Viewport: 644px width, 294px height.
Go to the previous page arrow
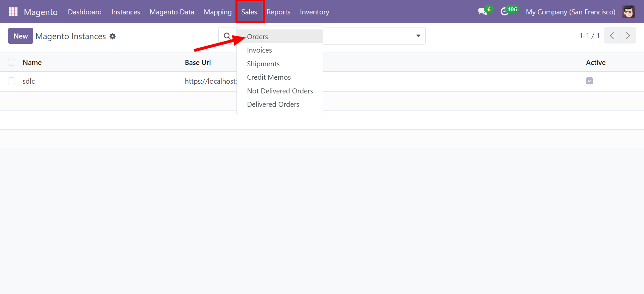tap(612, 35)
